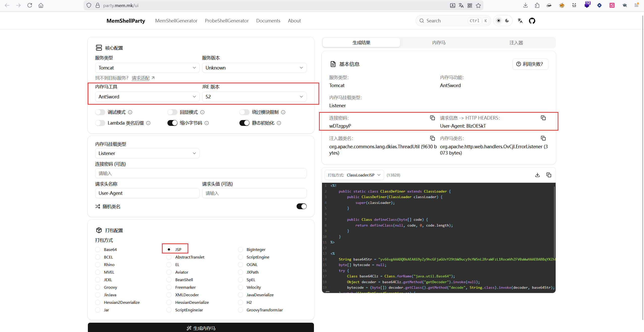This screenshot has width=644, height=332.
Task: Switch to dark mode moon icon
Action: 507,21
